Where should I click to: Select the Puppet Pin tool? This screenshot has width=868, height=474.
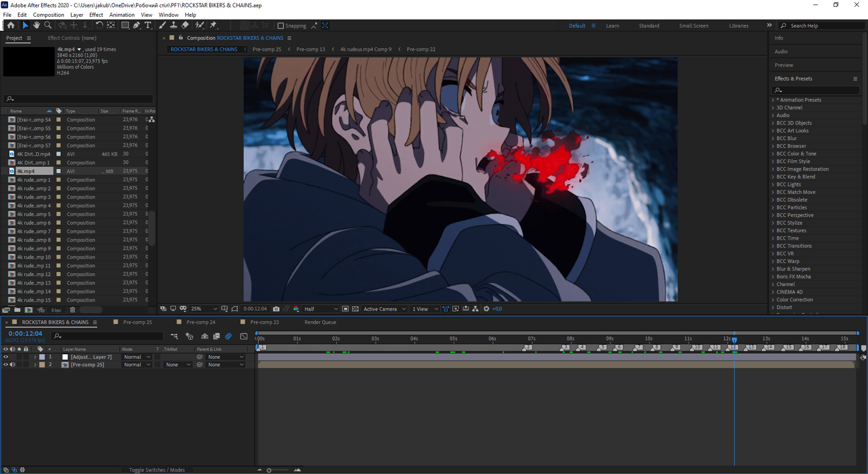tap(213, 25)
